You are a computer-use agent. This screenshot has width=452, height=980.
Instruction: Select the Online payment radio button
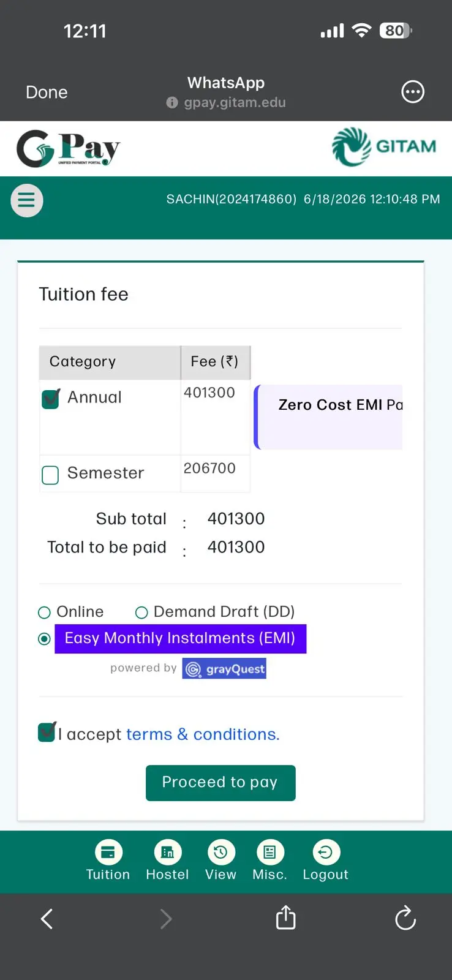point(44,612)
